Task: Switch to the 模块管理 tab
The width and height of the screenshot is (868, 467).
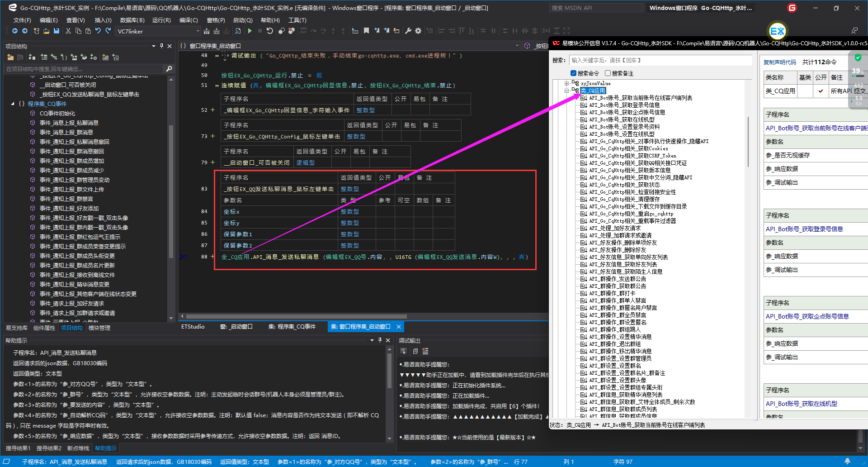Action: 99,328
